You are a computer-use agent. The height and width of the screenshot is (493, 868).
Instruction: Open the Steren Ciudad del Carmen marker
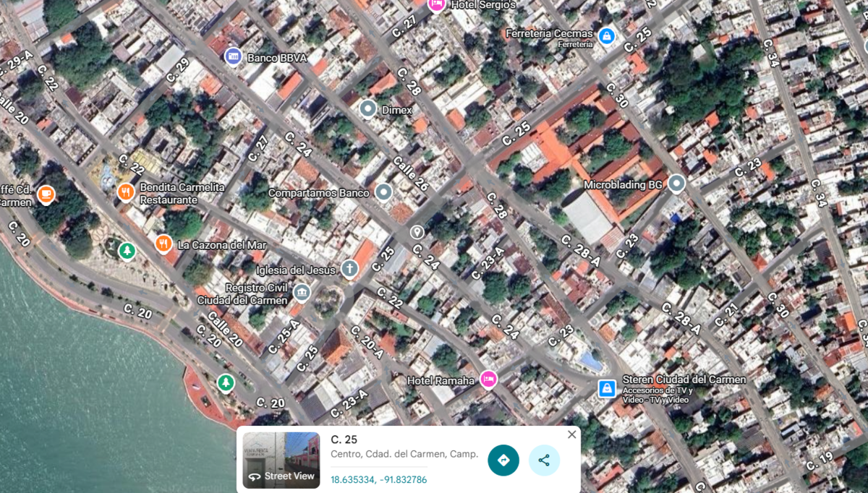coord(607,389)
